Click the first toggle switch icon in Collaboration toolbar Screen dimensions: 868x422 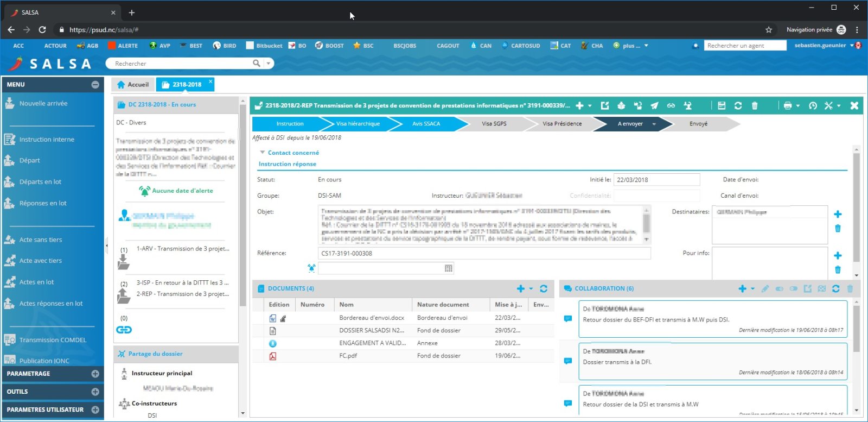tap(780, 289)
